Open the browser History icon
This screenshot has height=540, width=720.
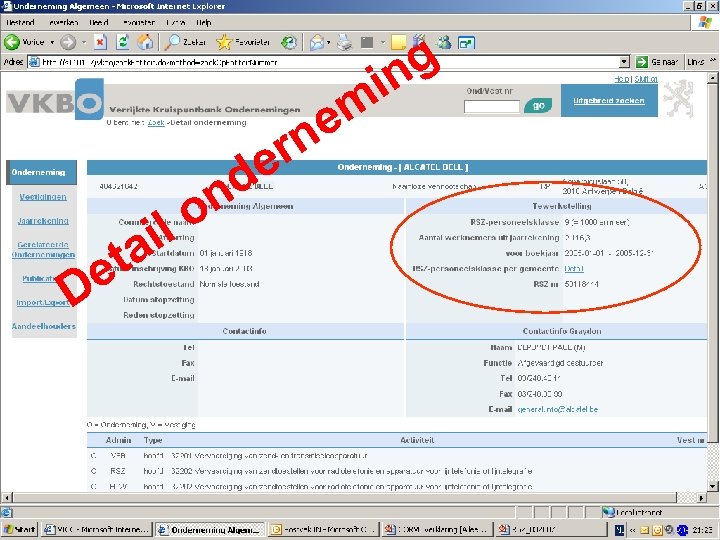pos(289,42)
